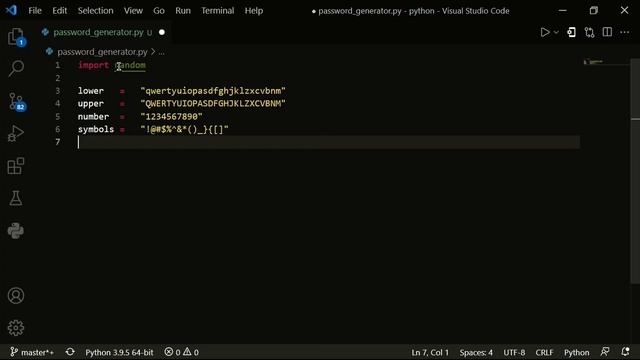The image size is (640, 360).
Task: Open the Explorer view in activity bar
Action: click(x=16, y=37)
